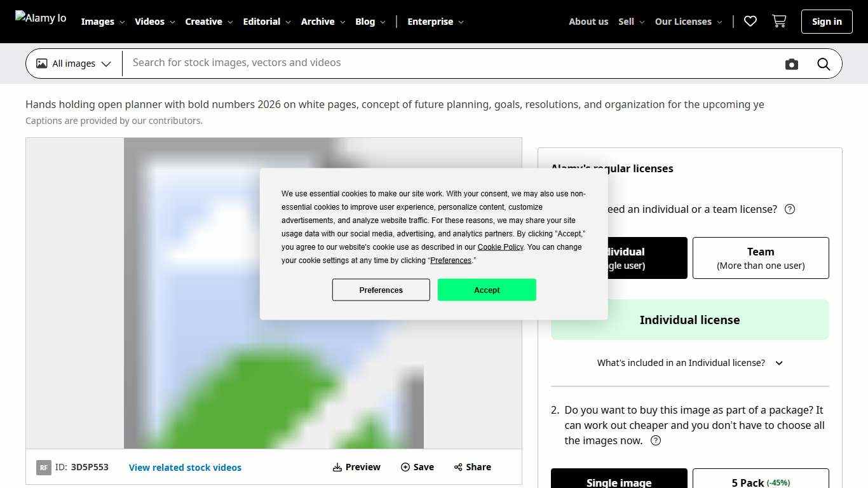
Task: Save this image to a lightbox
Action: click(x=417, y=467)
